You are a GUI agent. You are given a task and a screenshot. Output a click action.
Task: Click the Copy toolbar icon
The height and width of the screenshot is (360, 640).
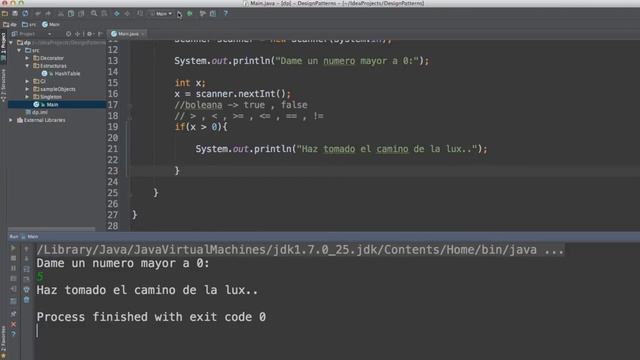[71, 13]
